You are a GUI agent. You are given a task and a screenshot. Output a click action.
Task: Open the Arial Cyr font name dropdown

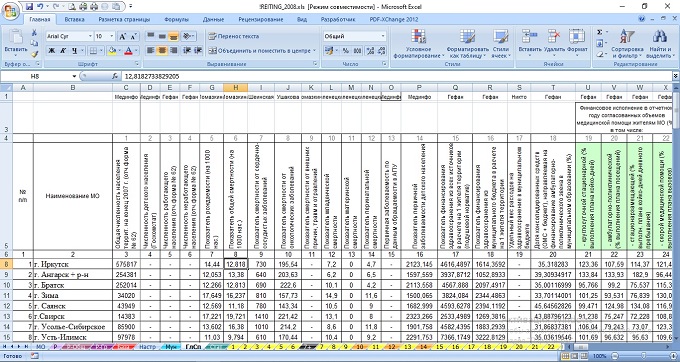coord(90,36)
